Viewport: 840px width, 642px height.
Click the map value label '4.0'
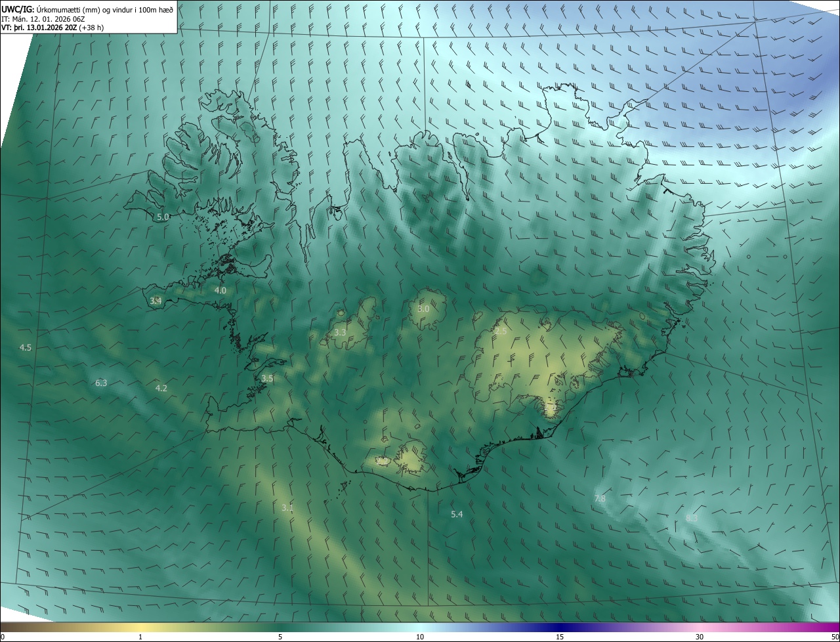220,290
